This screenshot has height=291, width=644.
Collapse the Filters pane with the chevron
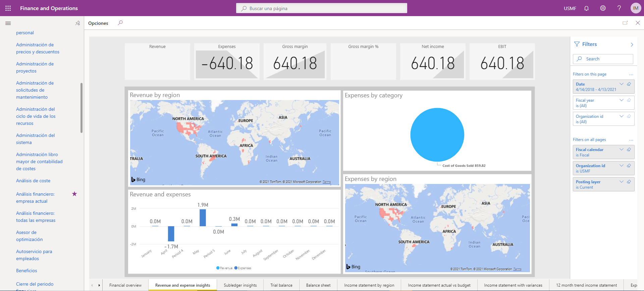[x=632, y=44]
